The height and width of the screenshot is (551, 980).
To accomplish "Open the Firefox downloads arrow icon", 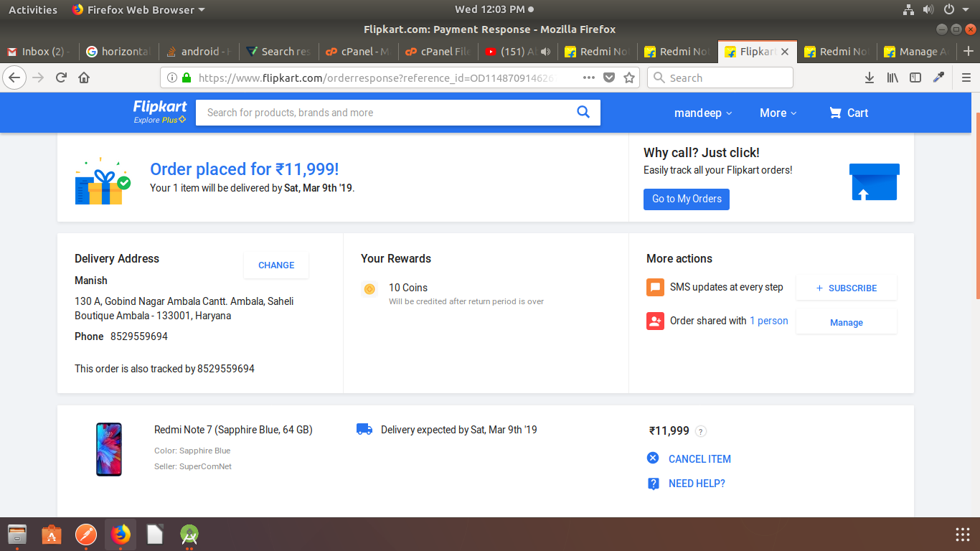I will point(870,77).
